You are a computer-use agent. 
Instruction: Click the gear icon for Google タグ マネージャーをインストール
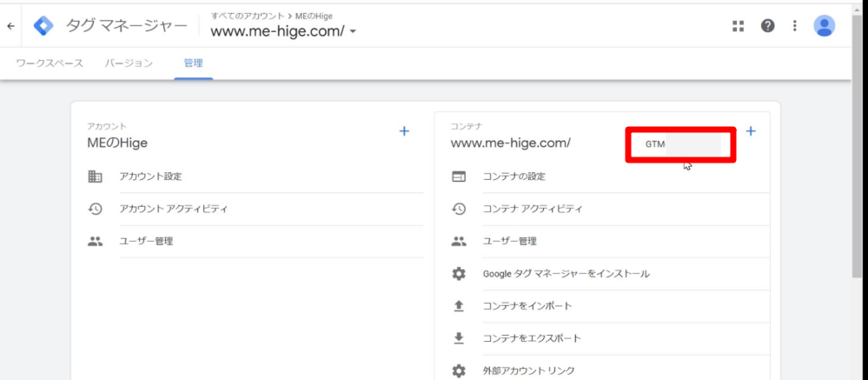click(x=459, y=274)
